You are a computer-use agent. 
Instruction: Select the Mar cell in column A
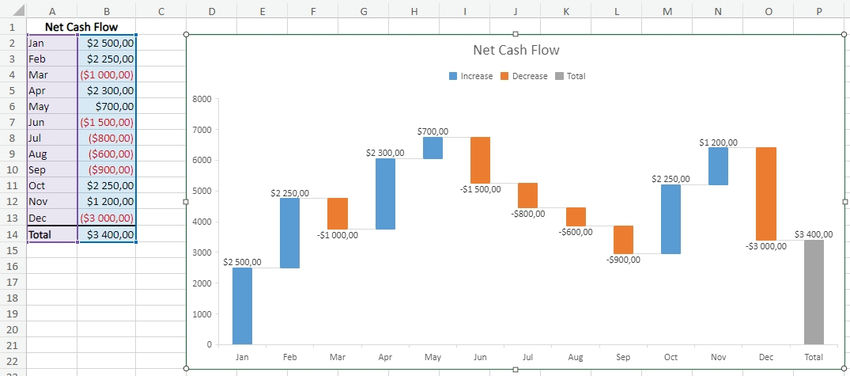52,74
